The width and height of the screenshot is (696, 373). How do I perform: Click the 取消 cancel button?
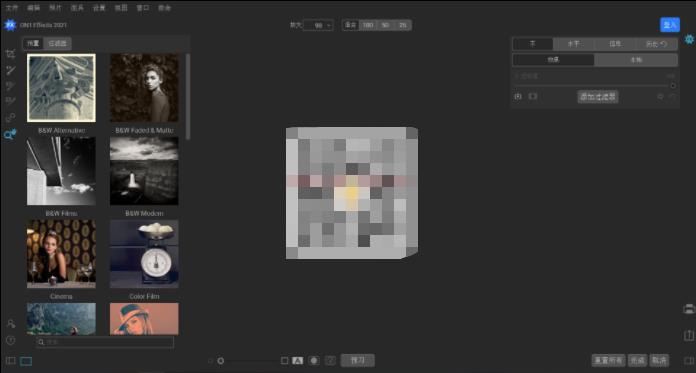[x=659, y=360]
